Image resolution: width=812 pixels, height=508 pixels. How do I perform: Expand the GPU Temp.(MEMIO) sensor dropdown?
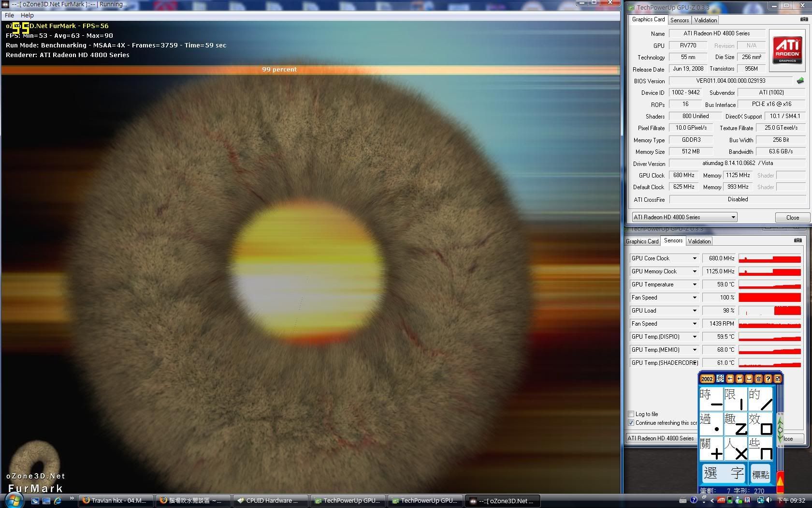[x=695, y=350]
